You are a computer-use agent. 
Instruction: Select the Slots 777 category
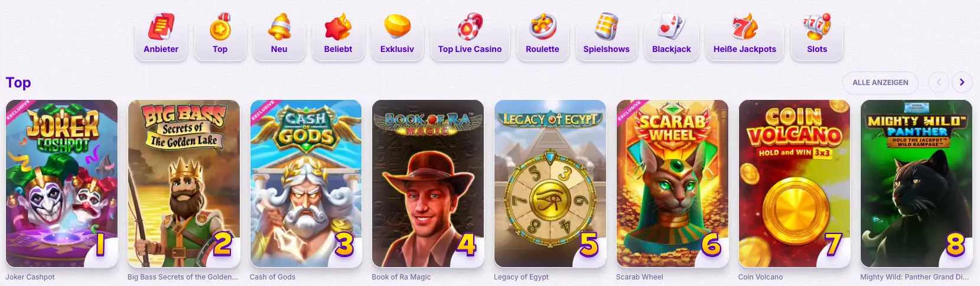[x=817, y=35]
